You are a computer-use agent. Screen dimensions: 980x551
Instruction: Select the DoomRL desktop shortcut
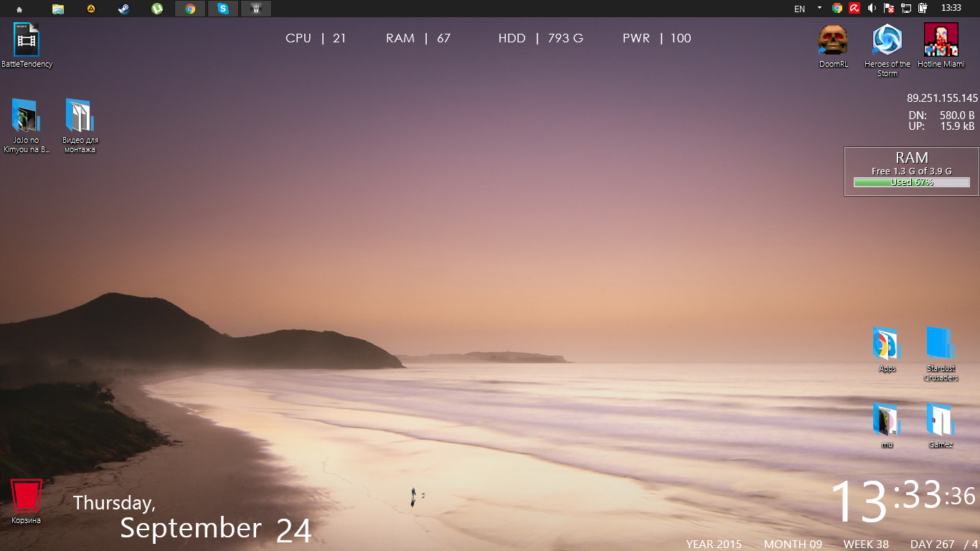[x=833, y=46]
